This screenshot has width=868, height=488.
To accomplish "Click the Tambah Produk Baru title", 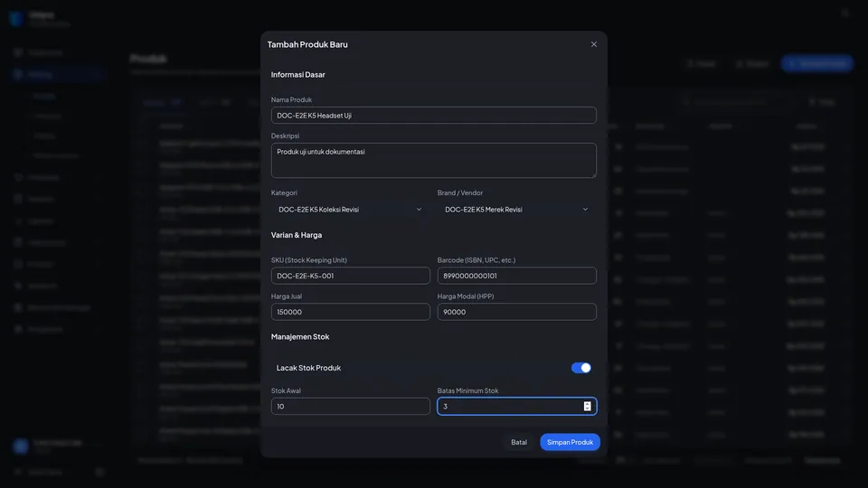I will pos(307,44).
